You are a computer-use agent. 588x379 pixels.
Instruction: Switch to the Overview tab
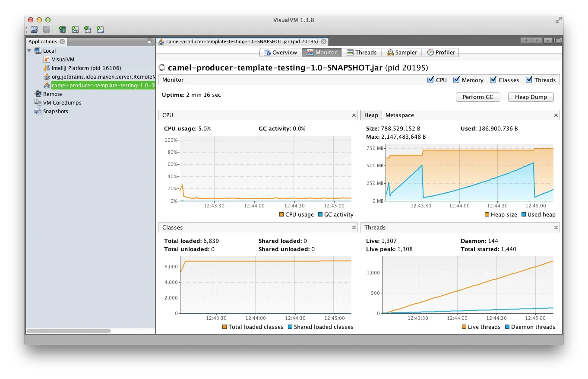point(280,52)
